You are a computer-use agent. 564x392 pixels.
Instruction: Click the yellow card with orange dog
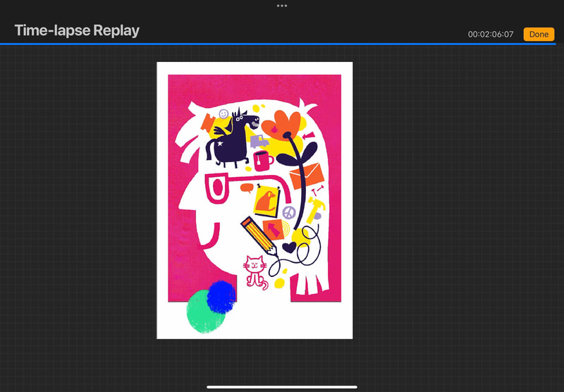[266, 202]
